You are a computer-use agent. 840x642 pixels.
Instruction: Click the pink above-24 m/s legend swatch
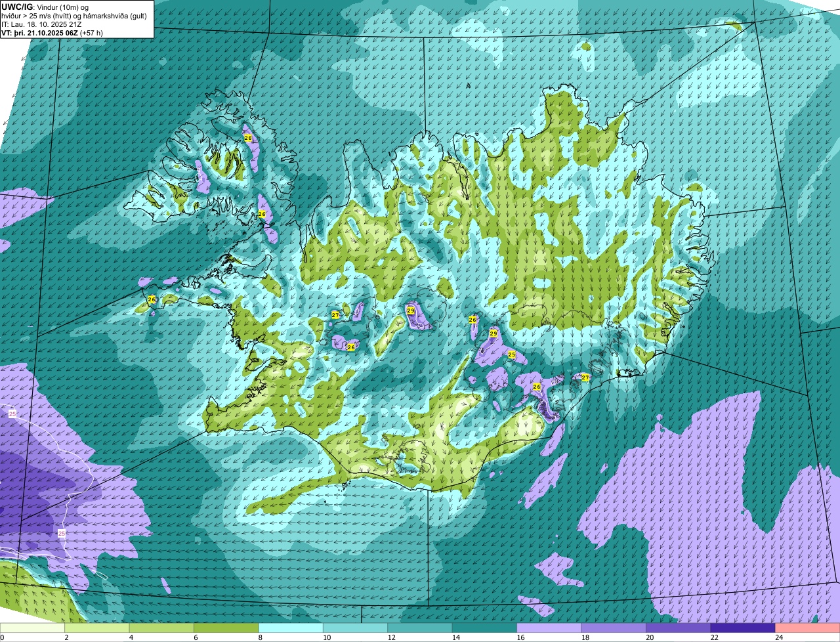point(808,628)
